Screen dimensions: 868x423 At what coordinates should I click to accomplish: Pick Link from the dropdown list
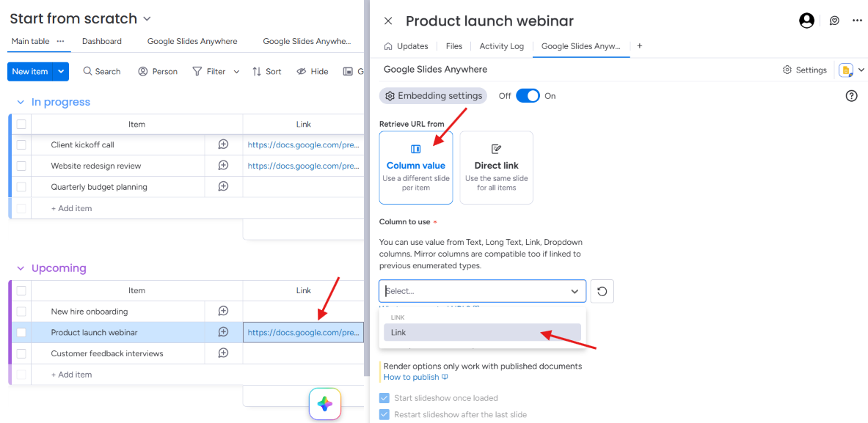click(x=482, y=332)
